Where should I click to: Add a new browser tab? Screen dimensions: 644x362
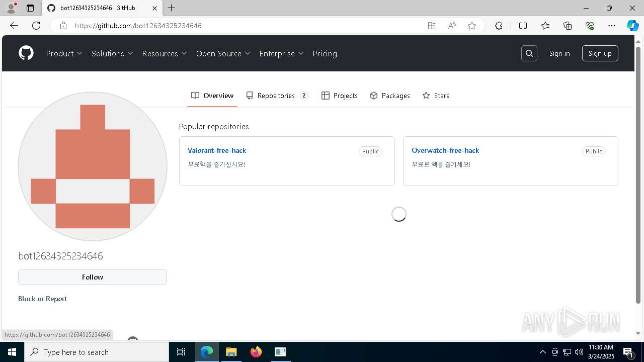pos(172,8)
